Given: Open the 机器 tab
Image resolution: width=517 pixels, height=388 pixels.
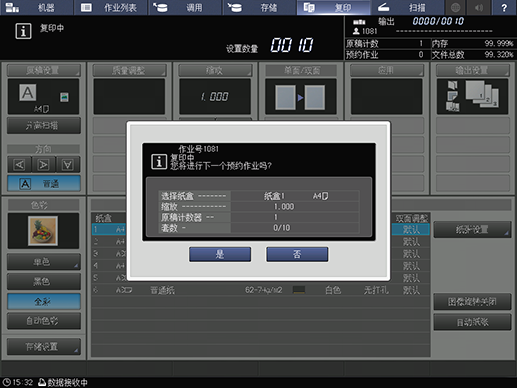Looking at the screenshot, I should 37,7.
